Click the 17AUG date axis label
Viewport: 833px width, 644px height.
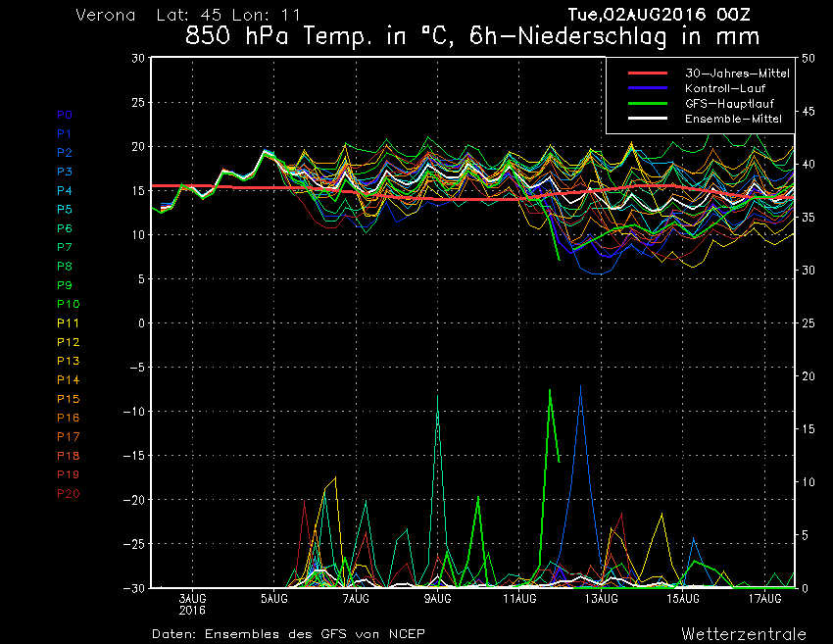pyautogui.click(x=765, y=599)
